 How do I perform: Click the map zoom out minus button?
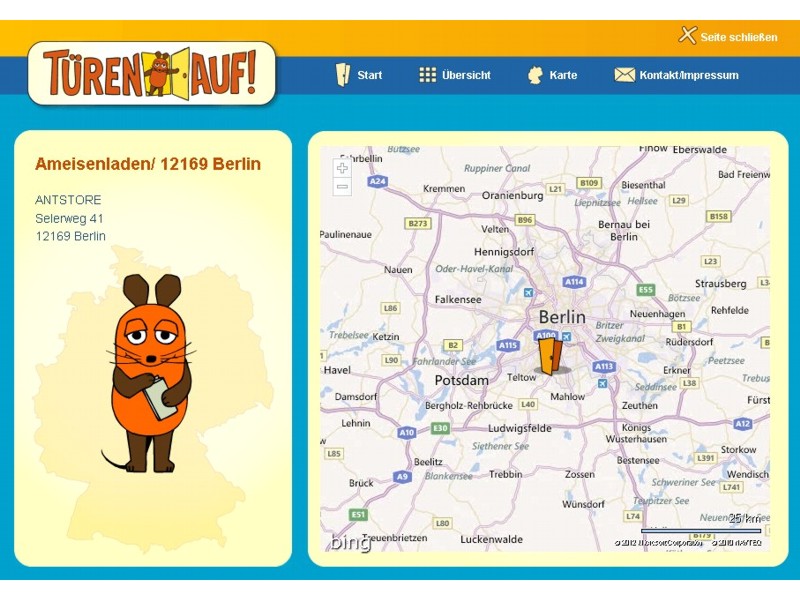point(342,187)
